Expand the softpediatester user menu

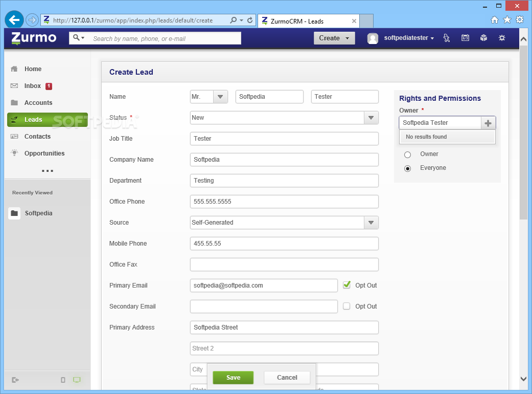(x=409, y=38)
